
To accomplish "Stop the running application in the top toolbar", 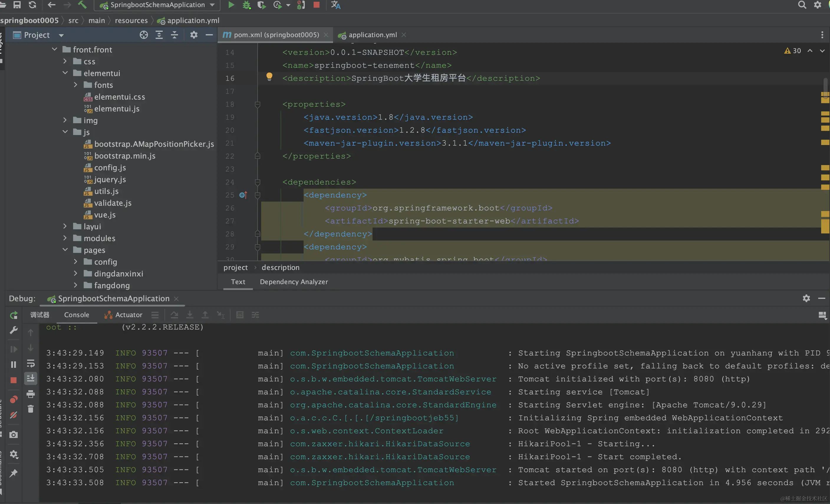I will coord(316,5).
